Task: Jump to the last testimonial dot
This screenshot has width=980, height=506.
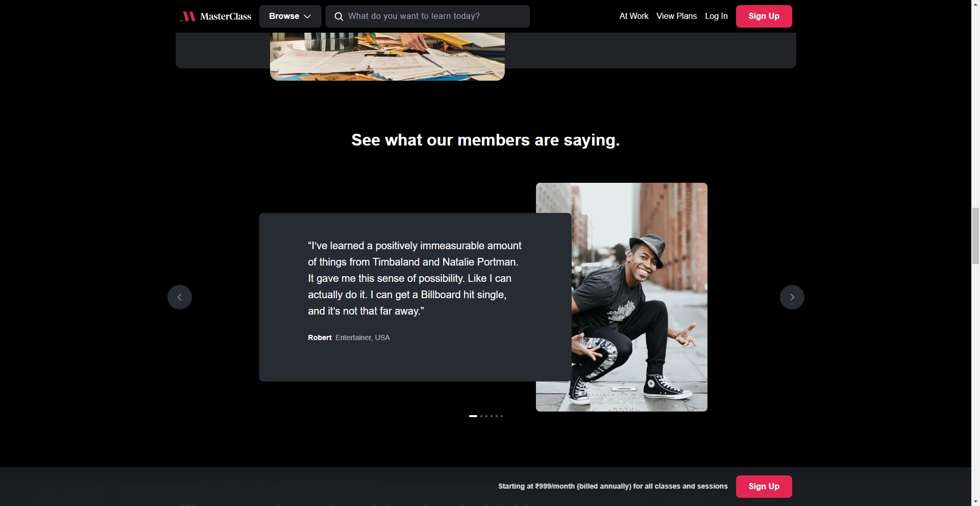Action: point(502,416)
